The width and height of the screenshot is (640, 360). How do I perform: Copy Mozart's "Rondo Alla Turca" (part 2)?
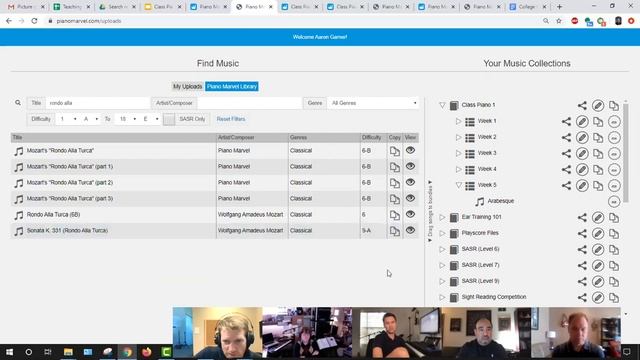click(395, 183)
